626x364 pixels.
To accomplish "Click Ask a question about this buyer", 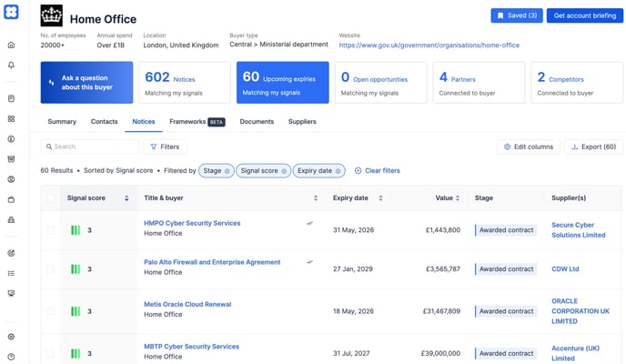I will click(x=86, y=83).
